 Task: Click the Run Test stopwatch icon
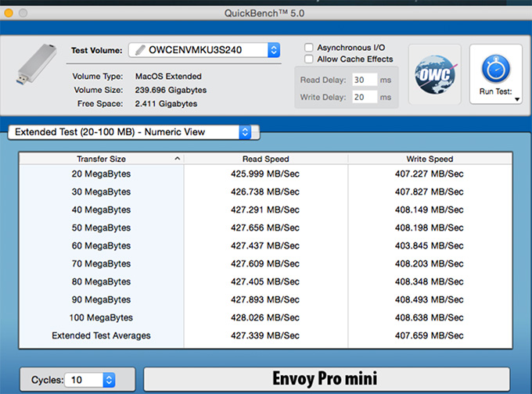[496, 69]
